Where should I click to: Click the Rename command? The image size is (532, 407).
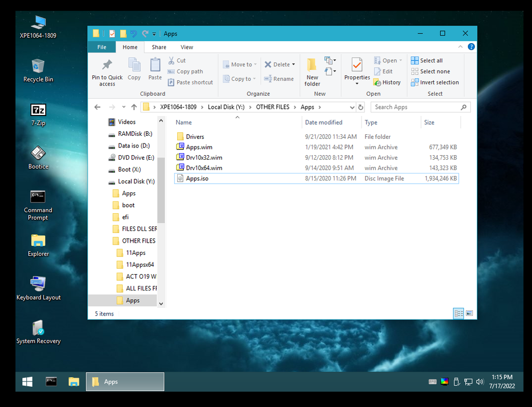[x=279, y=79]
